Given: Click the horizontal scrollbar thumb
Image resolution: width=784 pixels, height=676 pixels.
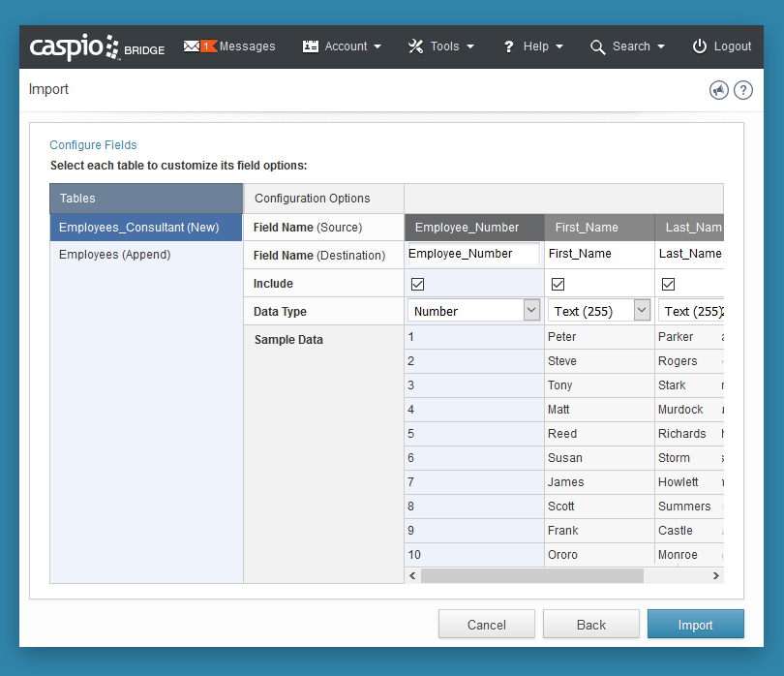Looking at the screenshot, I should click(x=532, y=576).
